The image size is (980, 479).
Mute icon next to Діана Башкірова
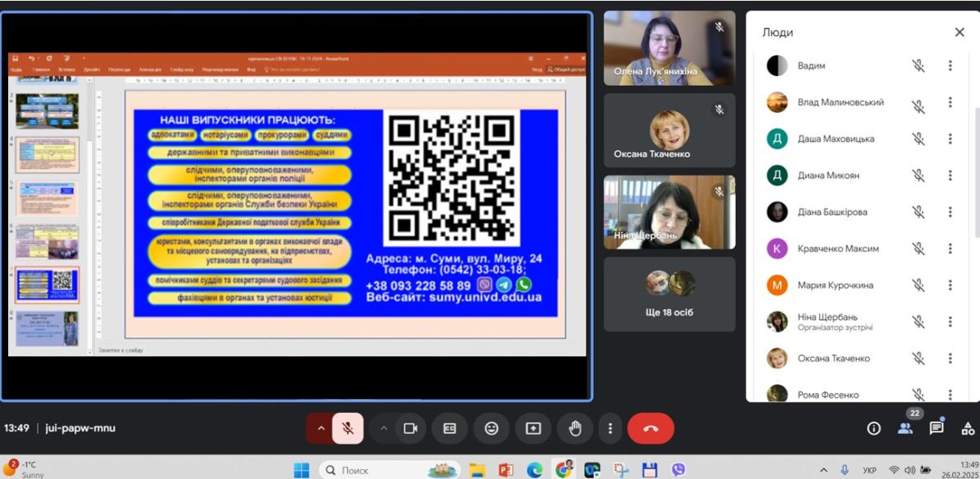click(918, 213)
